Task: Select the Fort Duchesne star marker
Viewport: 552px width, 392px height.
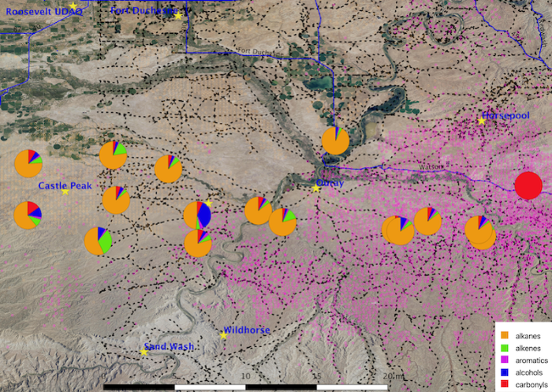Action: (179, 16)
